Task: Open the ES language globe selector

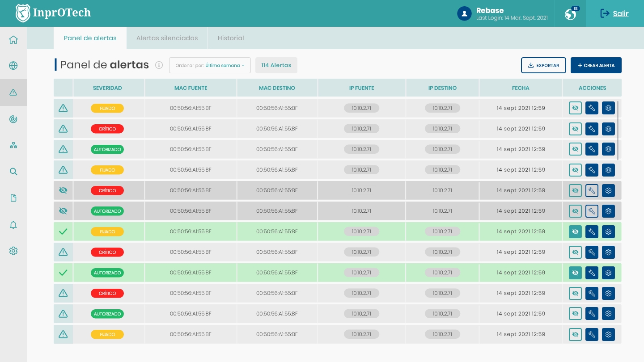Action: 570,13
